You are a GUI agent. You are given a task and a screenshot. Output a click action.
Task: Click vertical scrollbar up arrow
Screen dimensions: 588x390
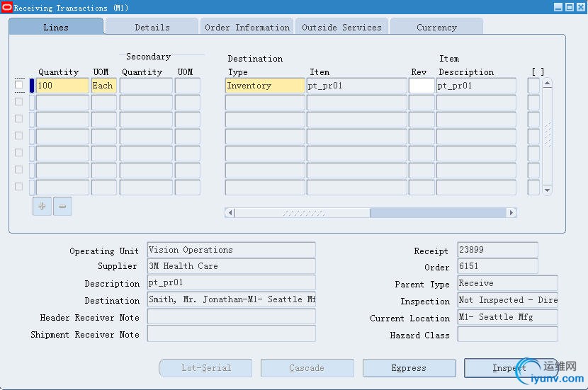tap(547, 84)
